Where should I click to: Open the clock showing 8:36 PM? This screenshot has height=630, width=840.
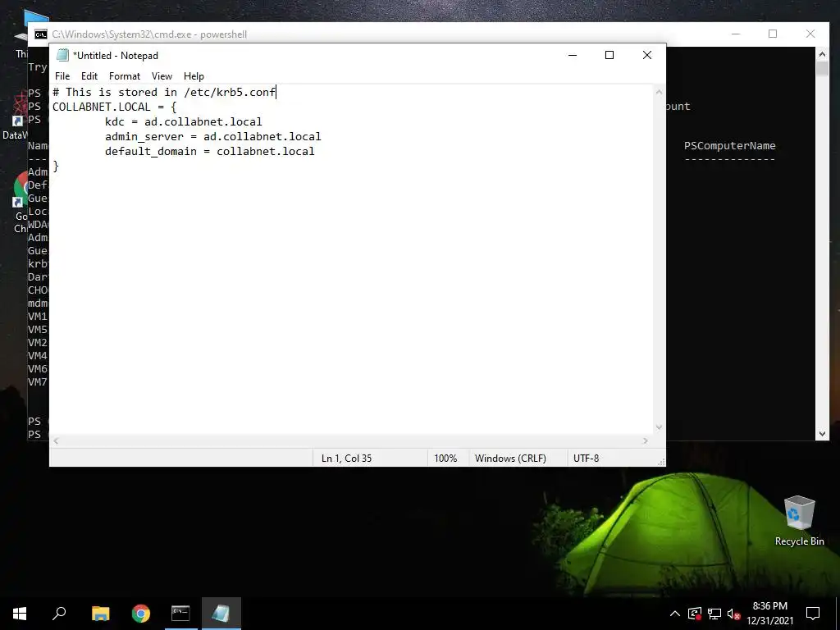pos(769,614)
